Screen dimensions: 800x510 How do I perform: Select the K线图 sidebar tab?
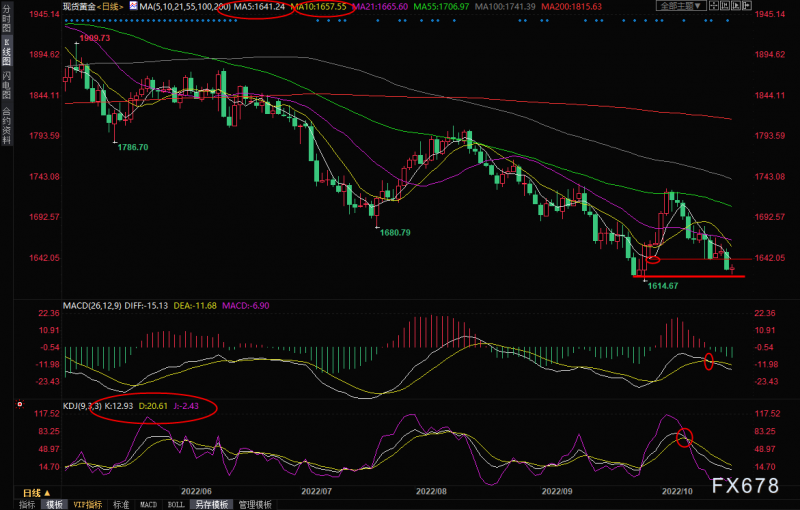(6, 51)
